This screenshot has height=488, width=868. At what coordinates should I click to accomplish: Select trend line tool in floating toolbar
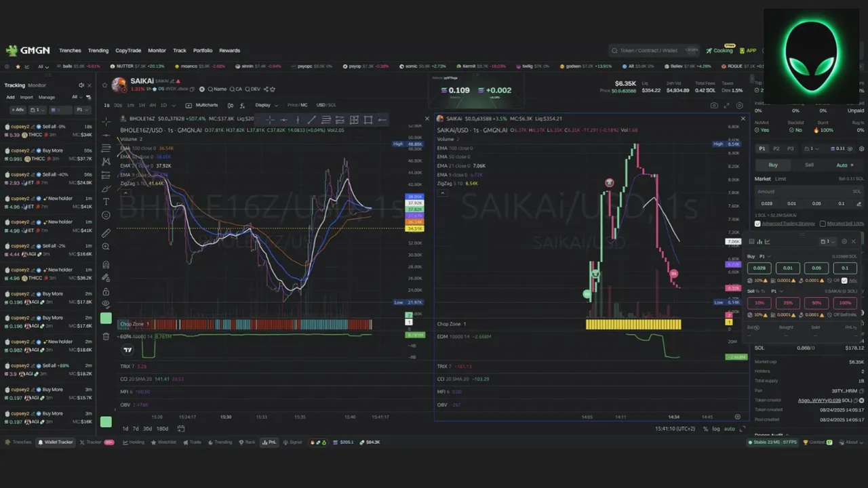pos(311,120)
